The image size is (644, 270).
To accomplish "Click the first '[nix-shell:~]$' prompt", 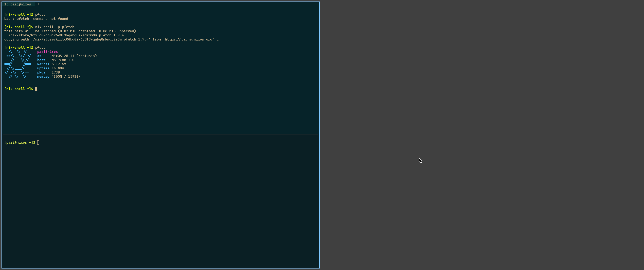I will coord(19,14).
